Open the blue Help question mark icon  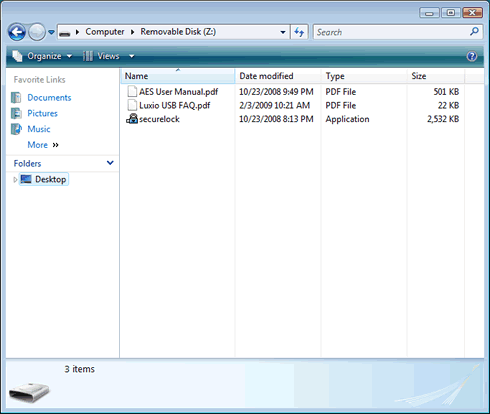tap(471, 56)
